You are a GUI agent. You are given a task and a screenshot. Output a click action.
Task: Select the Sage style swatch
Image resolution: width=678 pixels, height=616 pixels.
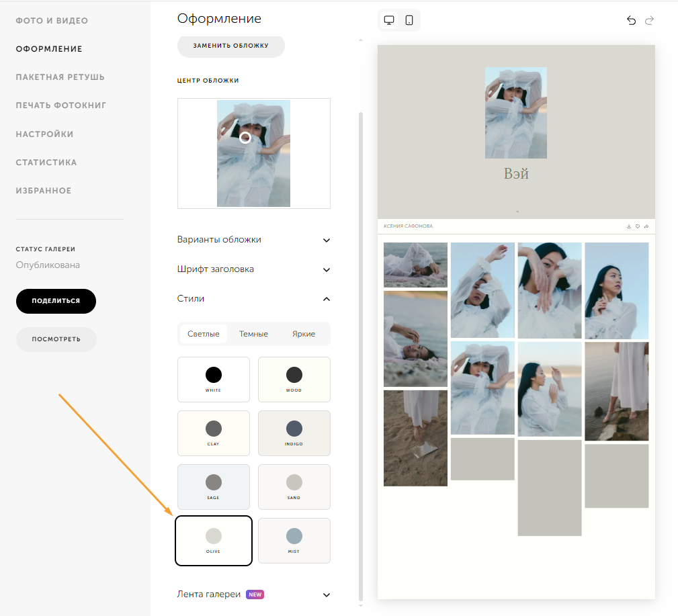[x=214, y=487]
